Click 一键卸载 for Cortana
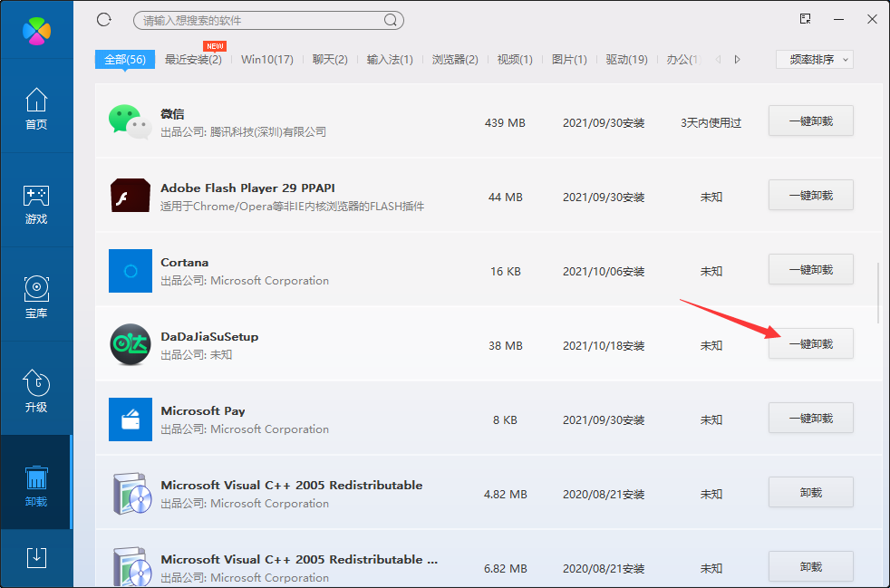 811,270
